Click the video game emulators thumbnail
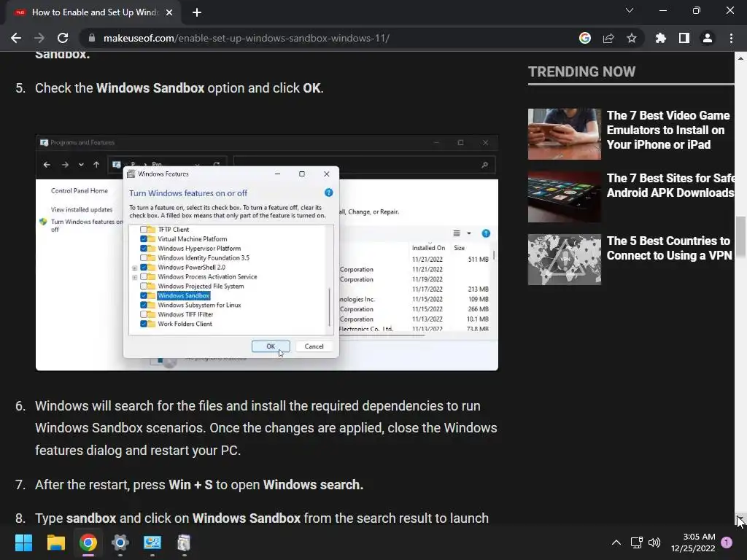The width and height of the screenshot is (747, 560). 565,134
